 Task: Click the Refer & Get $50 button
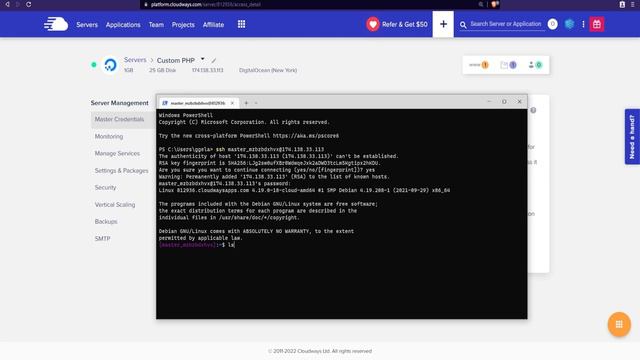coord(397,24)
